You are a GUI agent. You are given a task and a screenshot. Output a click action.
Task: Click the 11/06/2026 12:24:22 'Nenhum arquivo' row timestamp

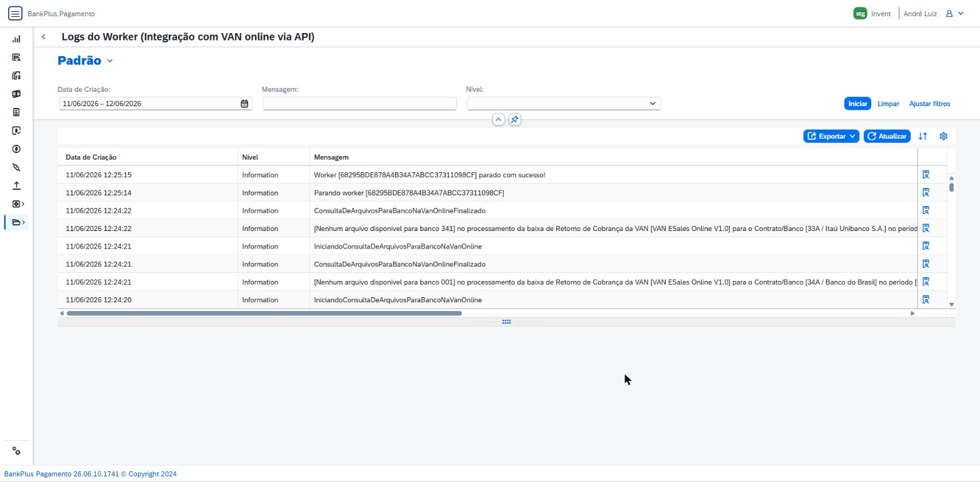click(98, 229)
